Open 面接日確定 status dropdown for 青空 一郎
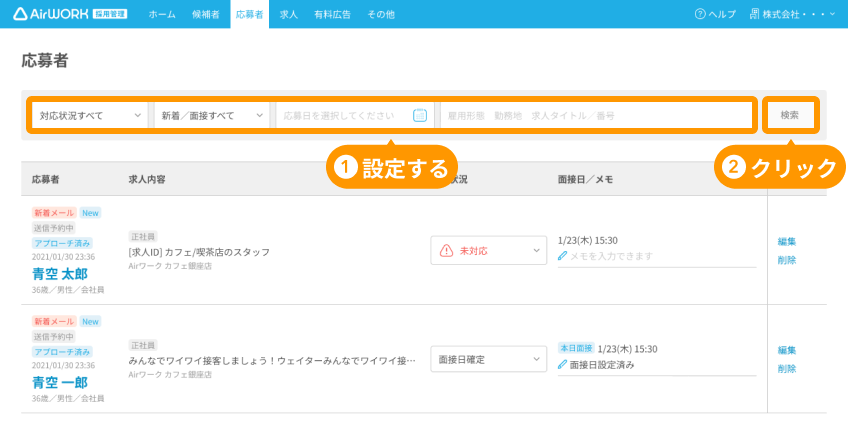 tap(488, 359)
